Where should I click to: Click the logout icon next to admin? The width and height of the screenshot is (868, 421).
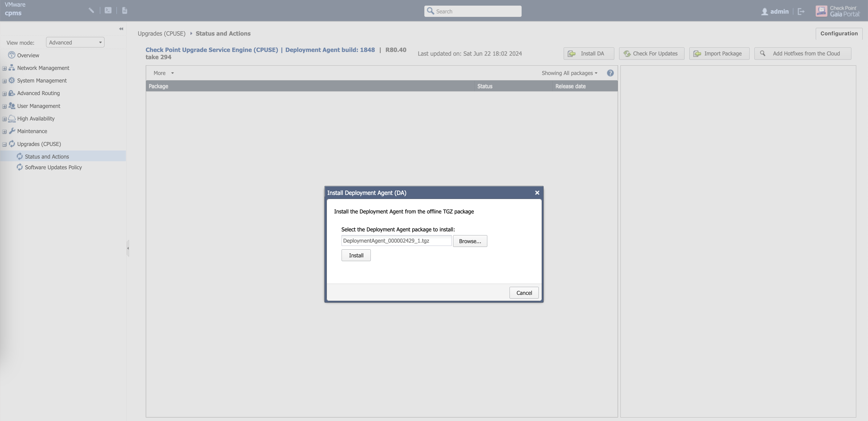(x=801, y=12)
